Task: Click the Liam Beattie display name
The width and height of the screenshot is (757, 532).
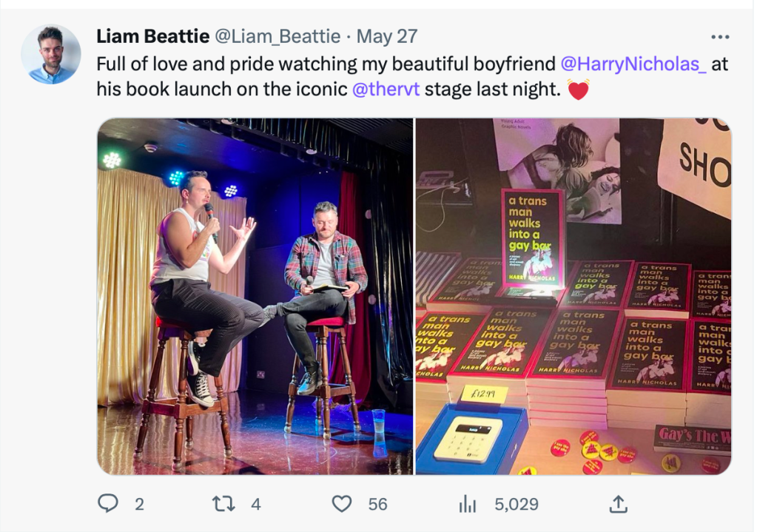Action: coord(152,36)
